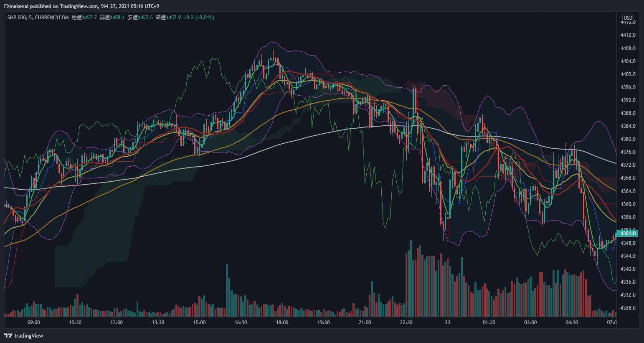
Task: Click the 安値 4457.5 low value
Action: pyautogui.click(x=140, y=18)
